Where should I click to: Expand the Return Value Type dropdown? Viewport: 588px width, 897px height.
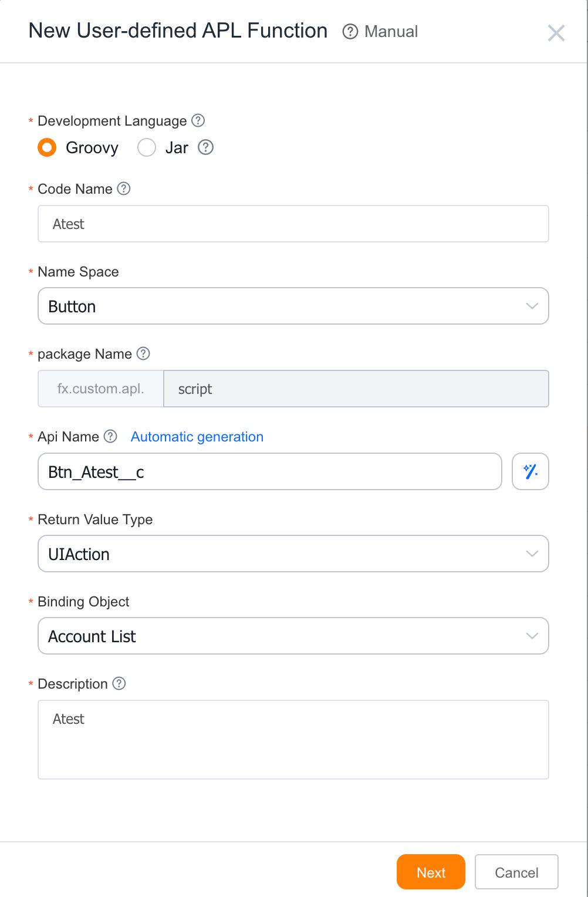coord(293,554)
